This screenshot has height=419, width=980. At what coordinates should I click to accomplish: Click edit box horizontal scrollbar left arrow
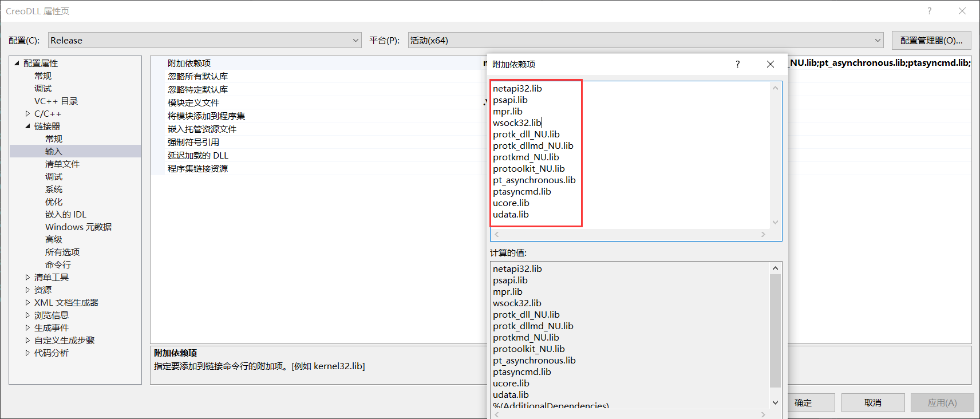coord(497,234)
